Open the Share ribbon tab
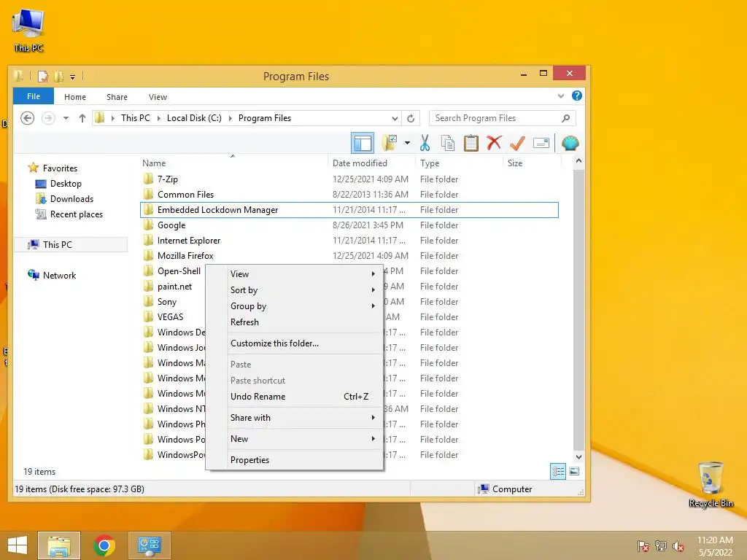This screenshot has width=747, height=560. [x=117, y=97]
